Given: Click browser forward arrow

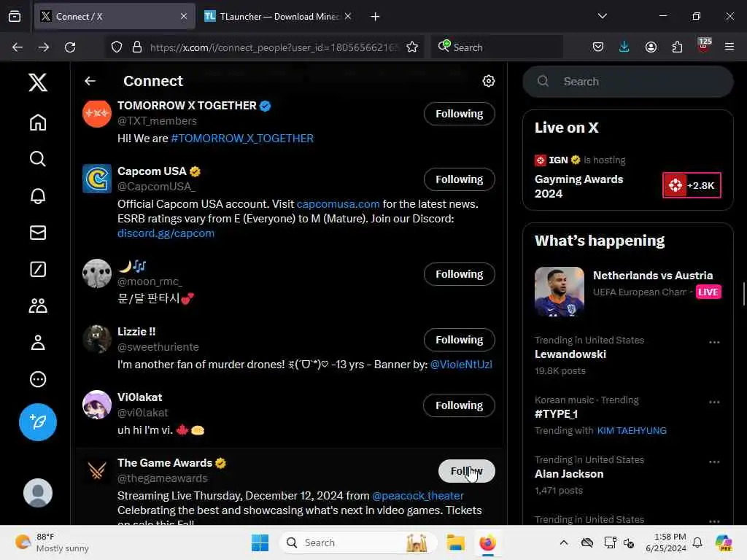Looking at the screenshot, I should [x=43, y=47].
